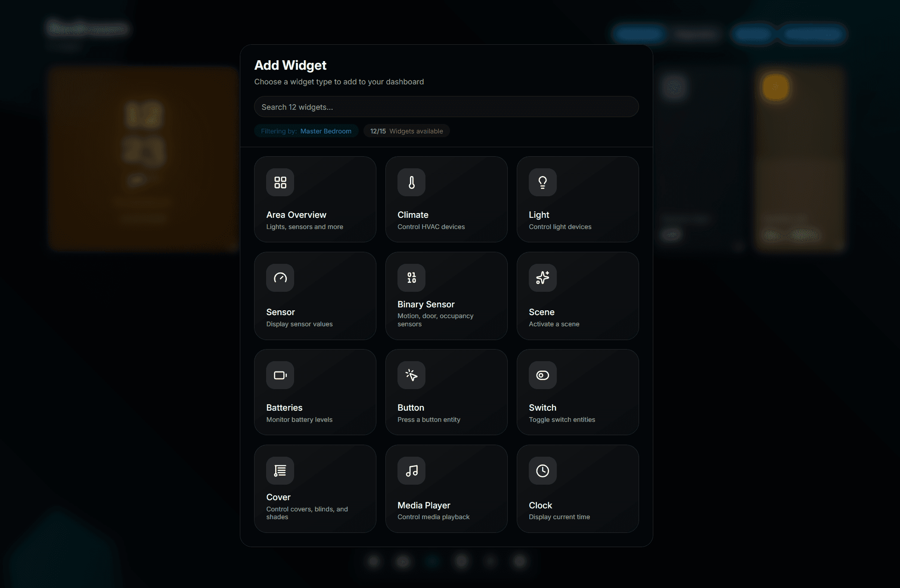900x588 pixels.
Task: Click the 12/15 Widgets available badge
Action: pyautogui.click(x=406, y=131)
